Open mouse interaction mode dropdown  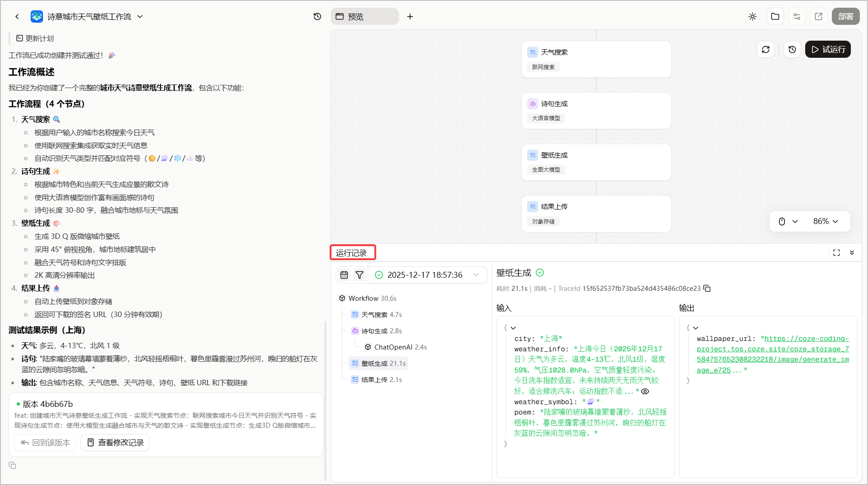point(788,221)
